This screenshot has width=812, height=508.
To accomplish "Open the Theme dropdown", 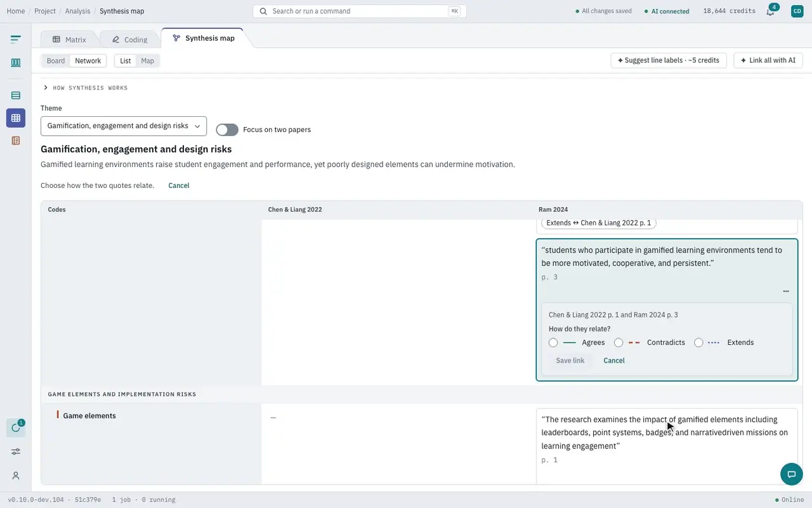I will (x=124, y=126).
